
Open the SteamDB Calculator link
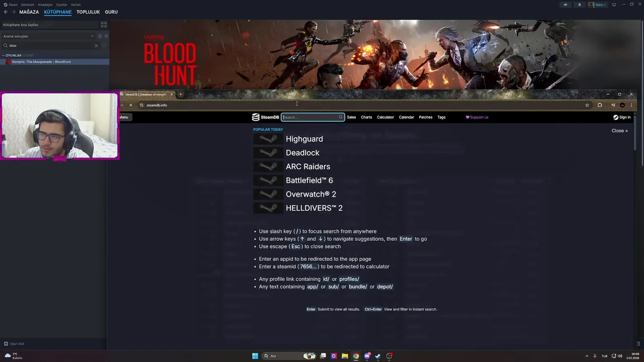[x=385, y=117]
